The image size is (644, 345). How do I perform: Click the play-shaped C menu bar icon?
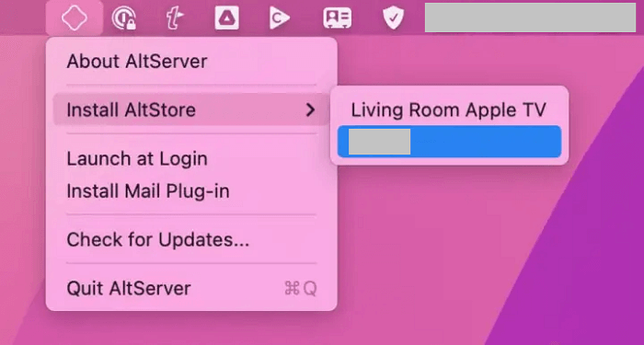[x=280, y=18]
